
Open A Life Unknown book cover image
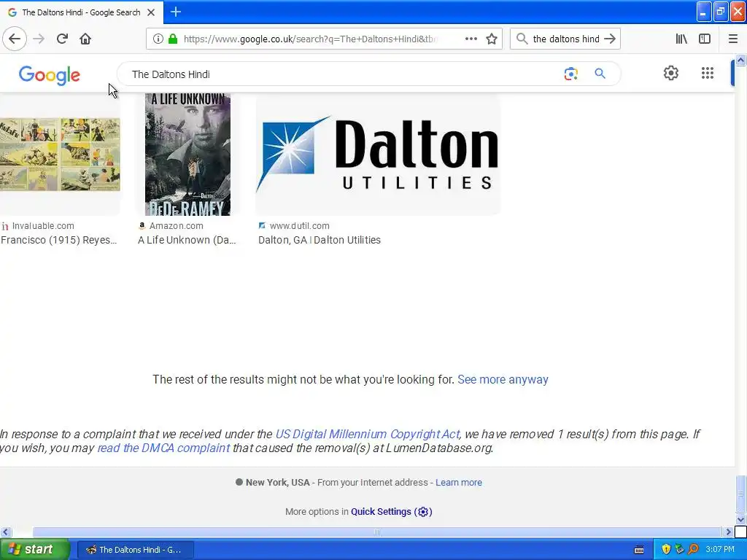pos(187,155)
